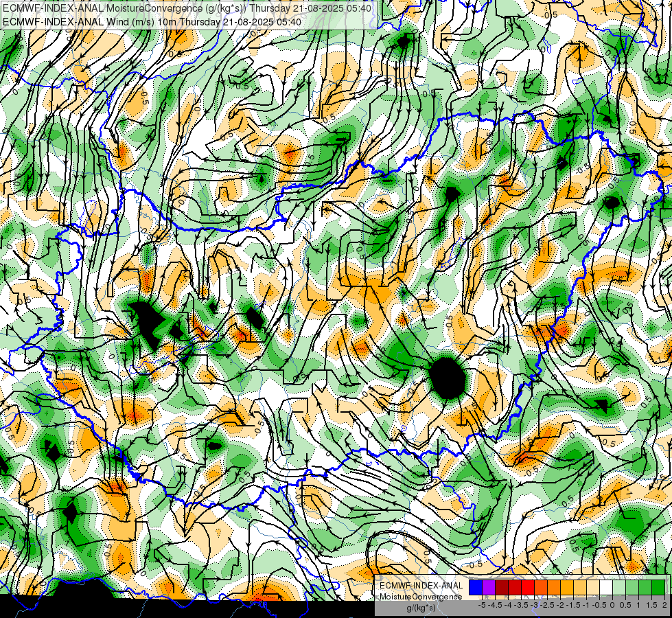The width and height of the screenshot is (672, 618).
Task: Click the '2' tick label ending the legend scale
Action: tap(664, 605)
